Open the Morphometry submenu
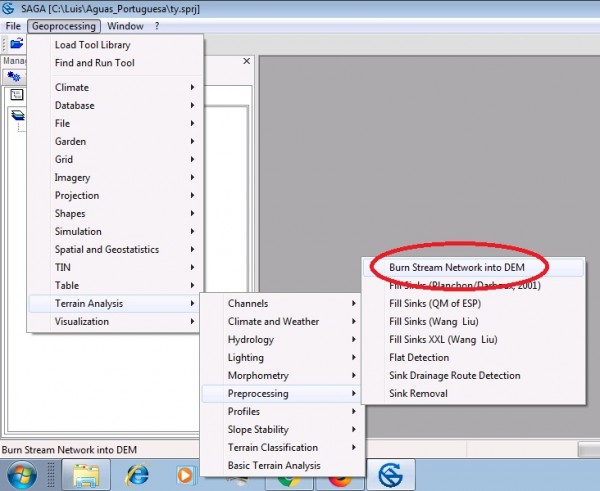This screenshot has width=600, height=491. click(x=282, y=375)
